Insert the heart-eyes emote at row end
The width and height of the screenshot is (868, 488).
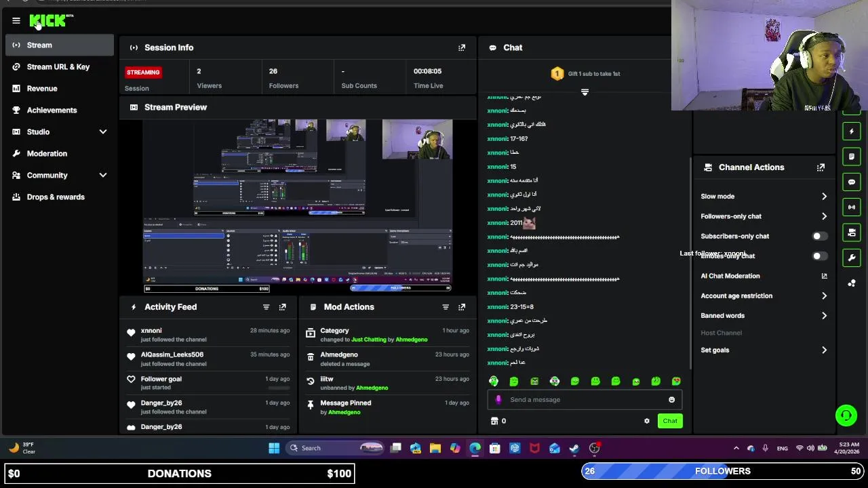[676, 382]
